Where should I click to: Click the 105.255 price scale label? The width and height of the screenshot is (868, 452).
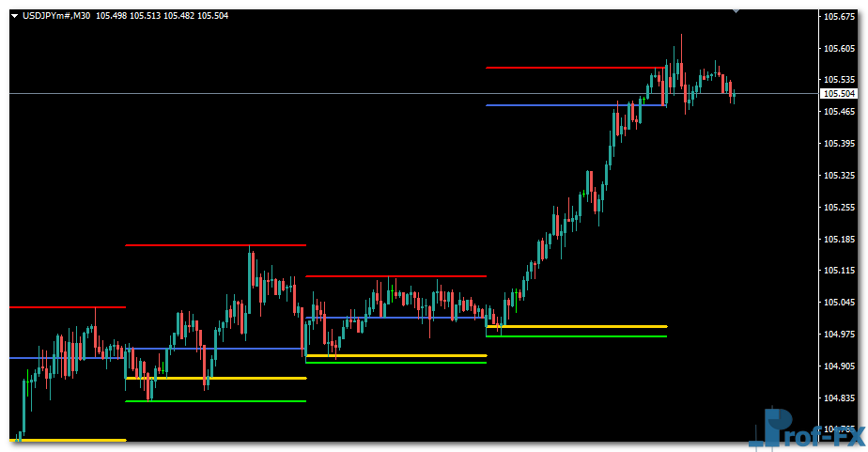tap(839, 207)
